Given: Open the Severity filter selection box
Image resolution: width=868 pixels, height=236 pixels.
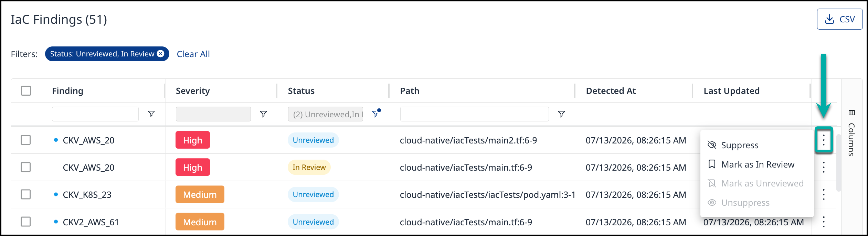Looking at the screenshot, I should pyautogui.click(x=213, y=114).
